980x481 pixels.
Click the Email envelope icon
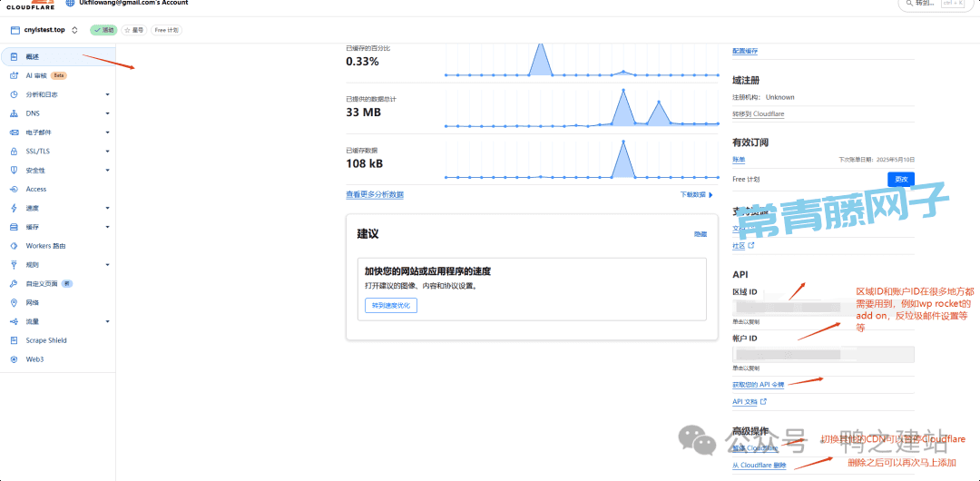(x=14, y=133)
